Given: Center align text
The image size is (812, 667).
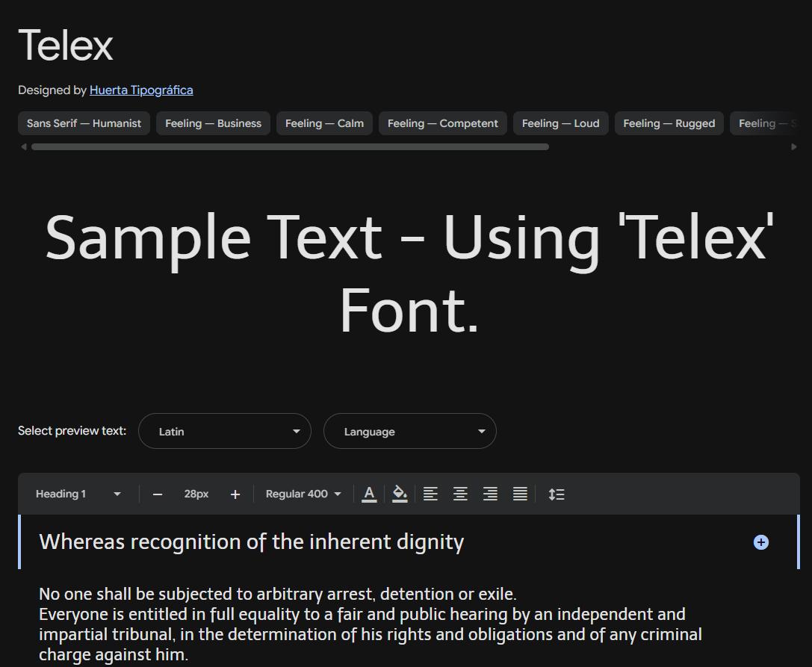Looking at the screenshot, I should point(460,494).
